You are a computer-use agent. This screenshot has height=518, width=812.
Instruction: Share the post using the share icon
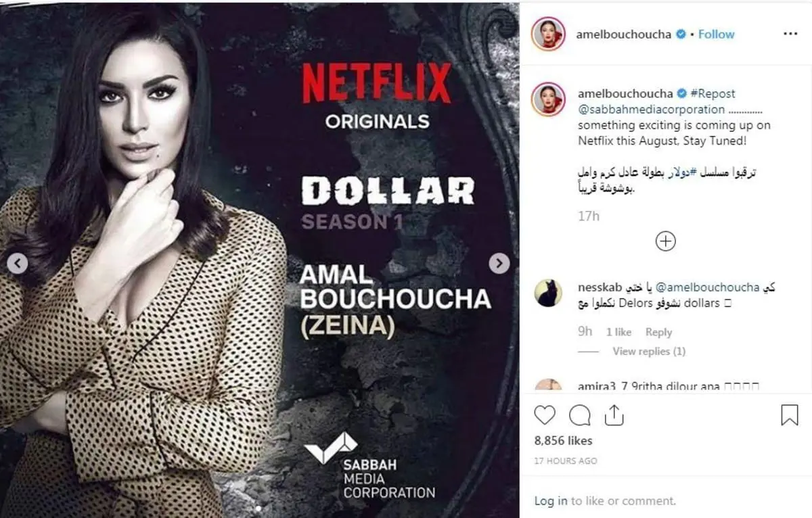coord(614,415)
